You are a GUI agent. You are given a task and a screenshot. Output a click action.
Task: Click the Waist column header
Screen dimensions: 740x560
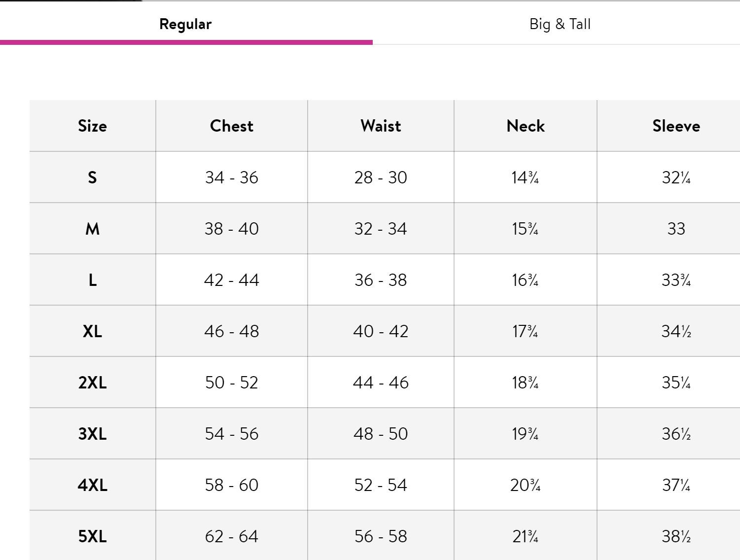[381, 126]
